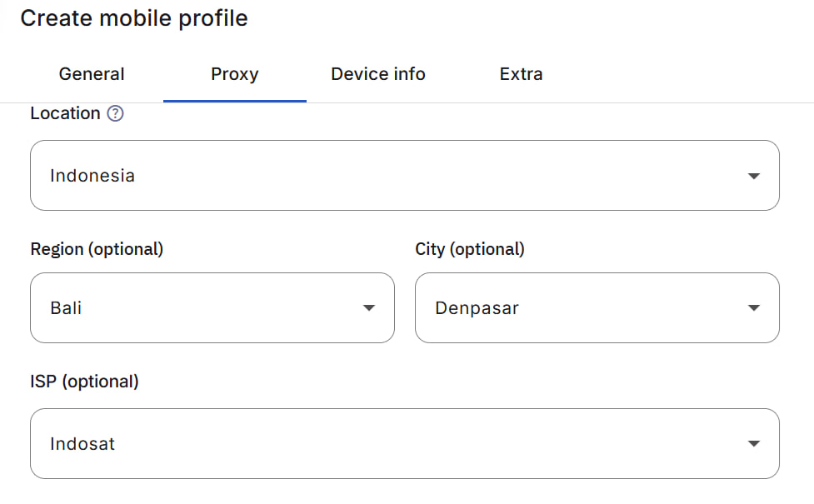Expand the Location dropdown arrow
Viewport: 814px width, 504px height.
coord(753,176)
